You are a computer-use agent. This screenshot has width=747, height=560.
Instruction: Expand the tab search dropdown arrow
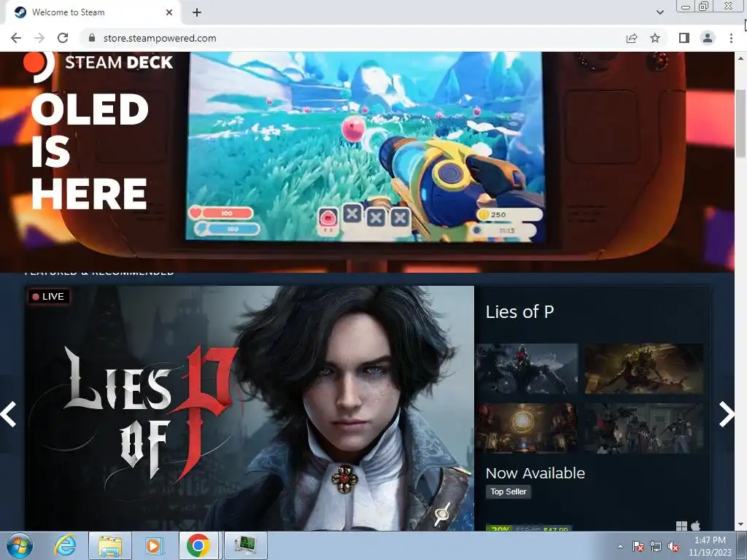tap(659, 12)
